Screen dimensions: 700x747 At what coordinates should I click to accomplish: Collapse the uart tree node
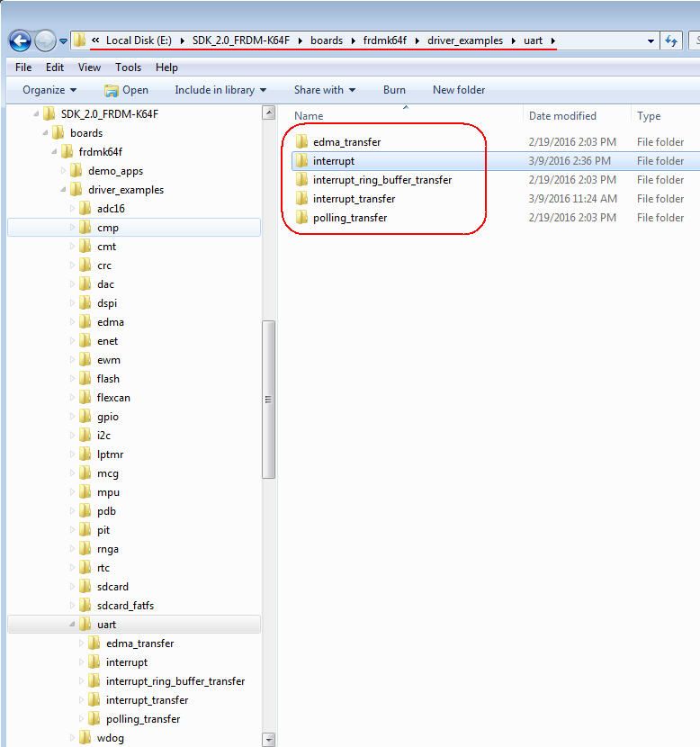click(72, 624)
